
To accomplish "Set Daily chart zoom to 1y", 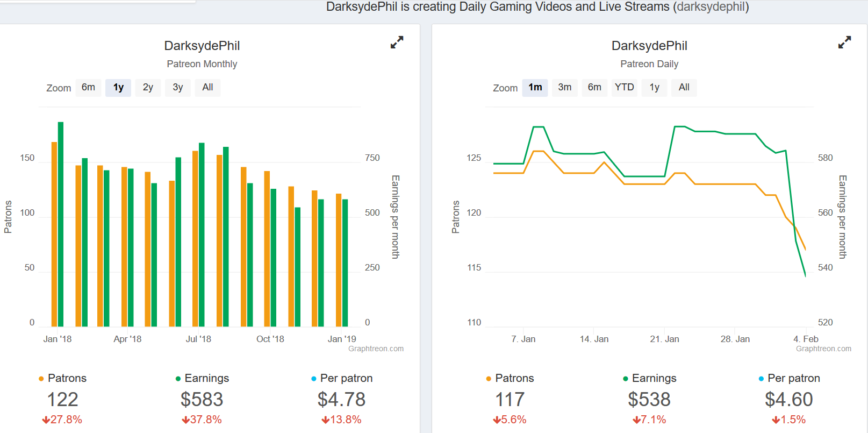I will tap(654, 87).
